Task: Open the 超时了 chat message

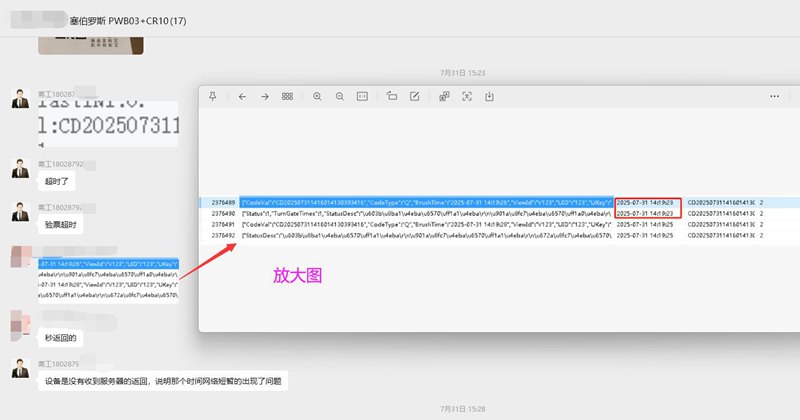Action: click(x=56, y=182)
